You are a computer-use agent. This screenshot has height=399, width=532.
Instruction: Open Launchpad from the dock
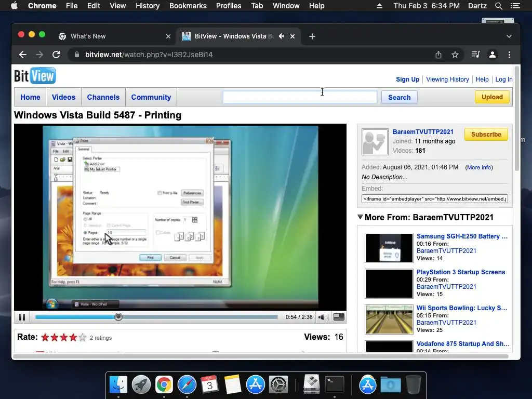141,385
